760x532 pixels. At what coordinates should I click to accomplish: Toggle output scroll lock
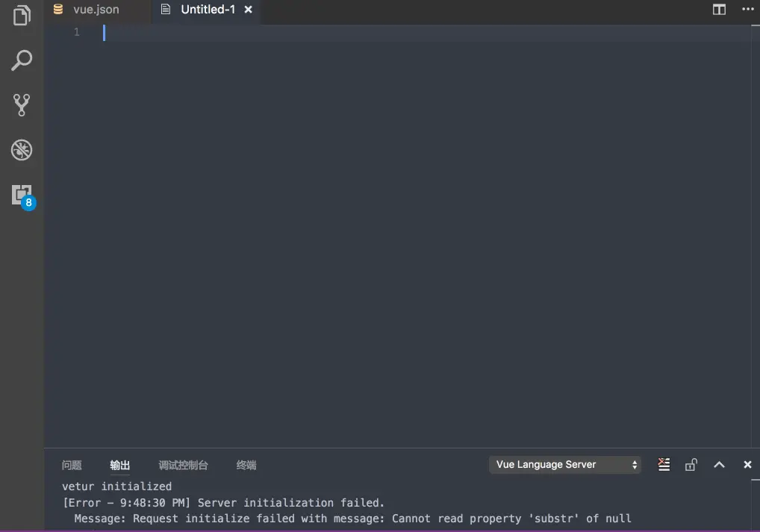point(691,465)
